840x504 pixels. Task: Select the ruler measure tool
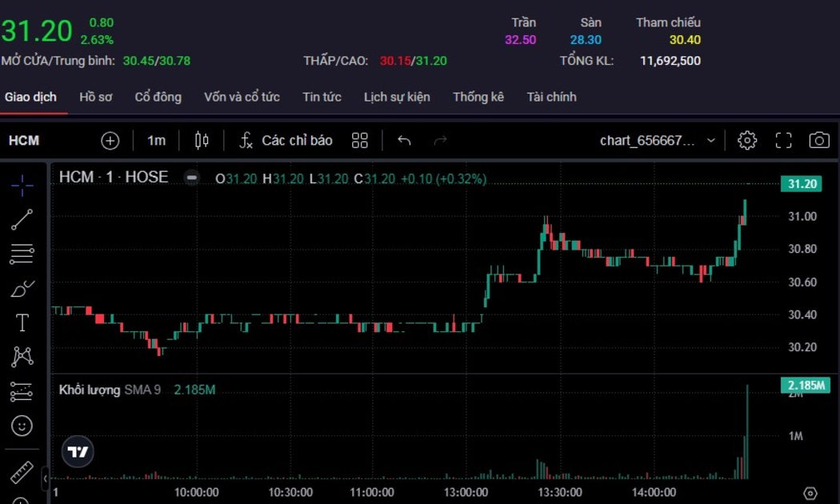(22, 472)
